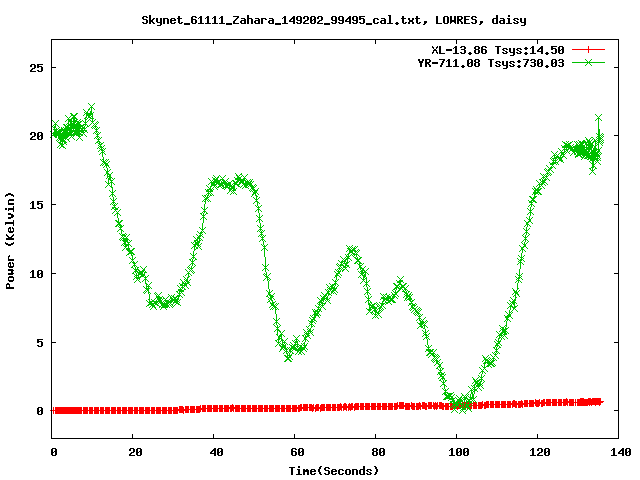Screen dimensions: 640x480
Task: Select the YR-711.08 Tsys:730.03 legend label
Action: point(492,62)
